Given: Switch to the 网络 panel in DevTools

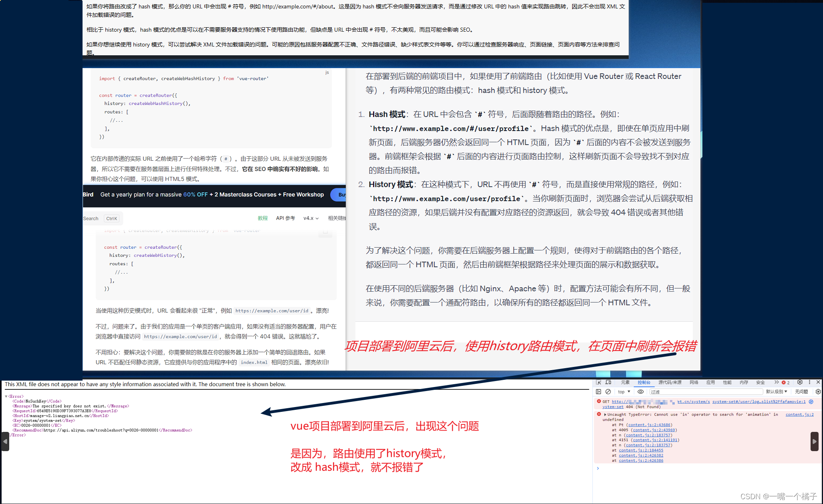Looking at the screenshot, I should pos(694,383).
